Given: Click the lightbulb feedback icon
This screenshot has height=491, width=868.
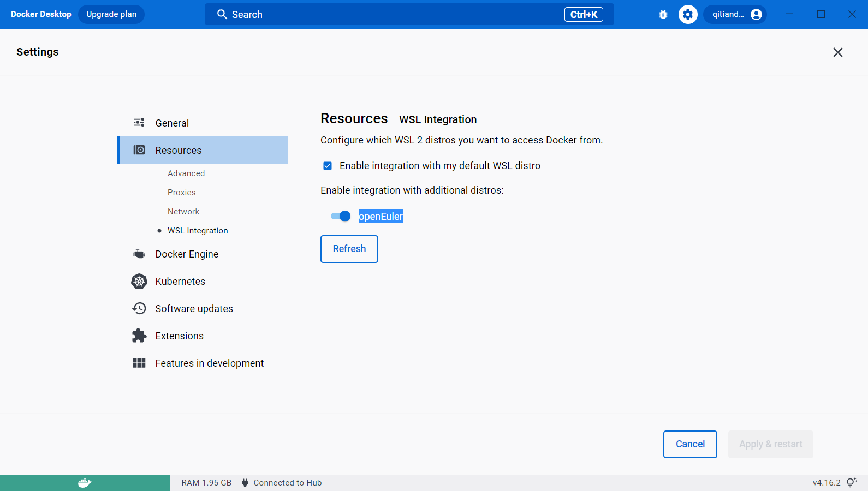Looking at the screenshot, I should click(x=852, y=483).
